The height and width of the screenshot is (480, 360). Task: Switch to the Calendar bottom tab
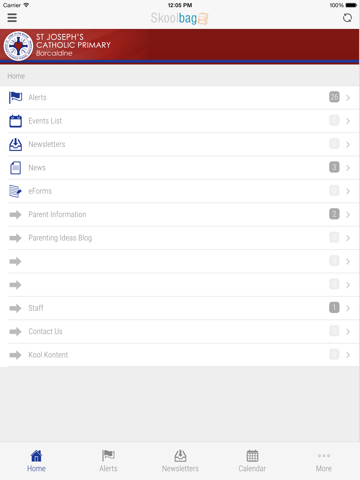click(252, 461)
